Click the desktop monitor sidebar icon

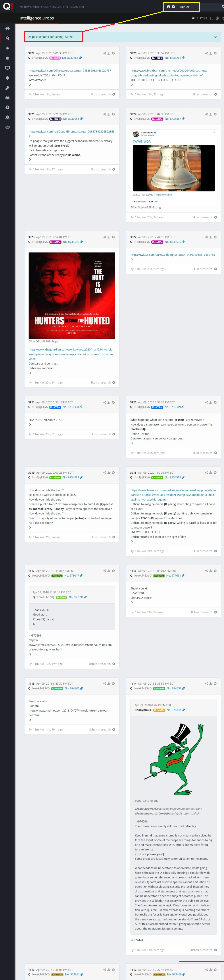click(8, 68)
